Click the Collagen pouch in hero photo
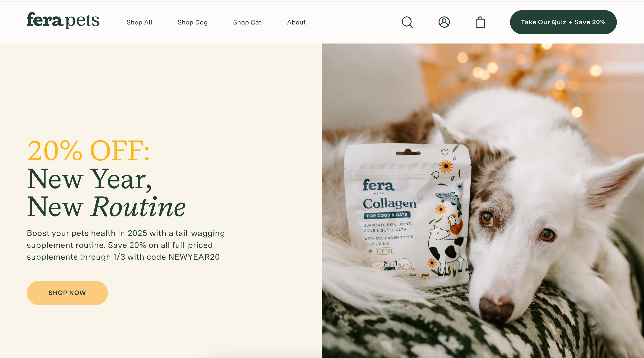The height and width of the screenshot is (358, 644). pos(407,214)
